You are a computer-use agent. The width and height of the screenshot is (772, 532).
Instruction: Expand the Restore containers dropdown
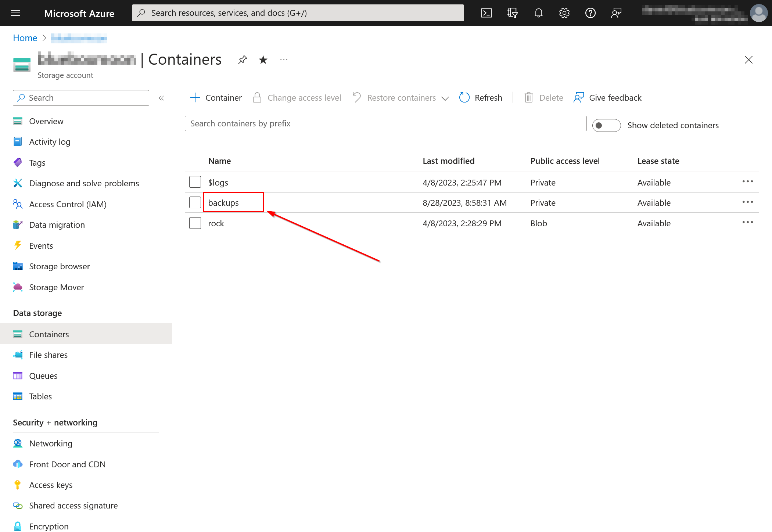(445, 98)
